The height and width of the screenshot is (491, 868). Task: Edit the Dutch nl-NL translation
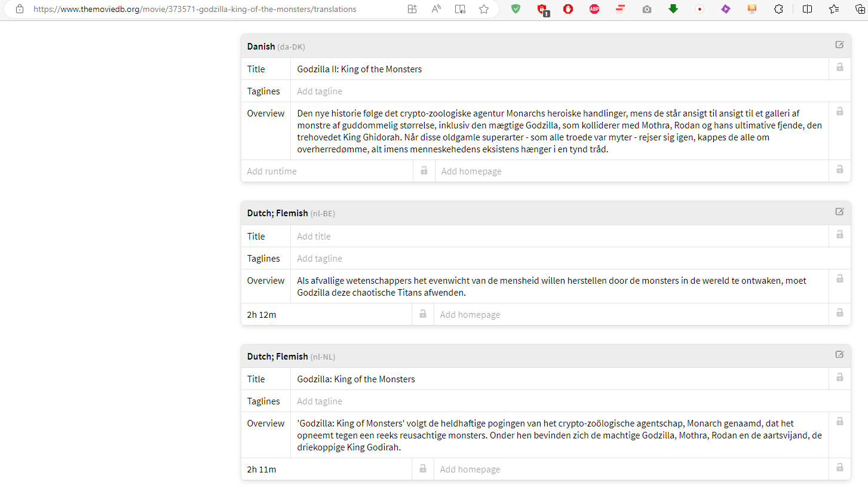click(x=840, y=355)
